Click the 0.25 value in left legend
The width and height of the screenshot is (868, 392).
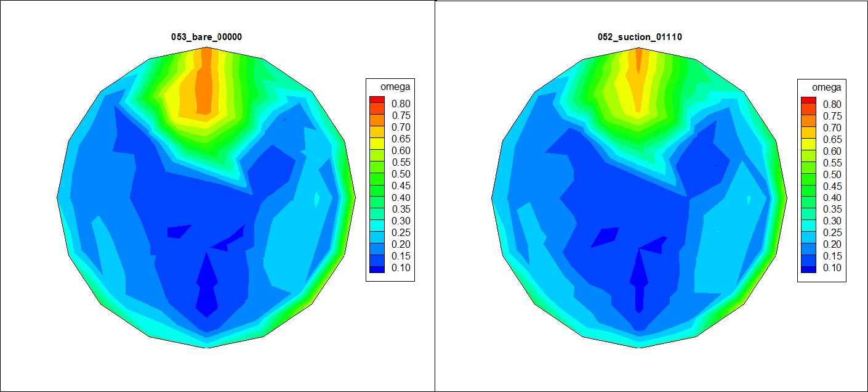[x=401, y=232]
